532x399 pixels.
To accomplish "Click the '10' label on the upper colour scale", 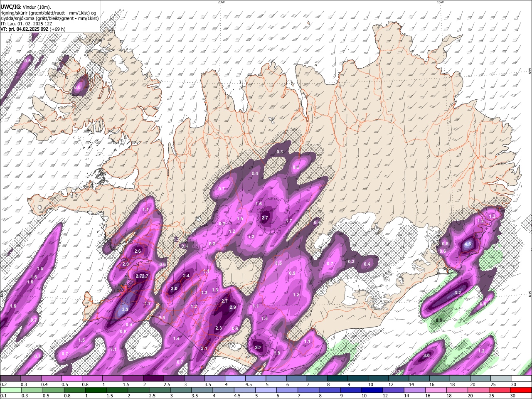I will coord(370,384).
